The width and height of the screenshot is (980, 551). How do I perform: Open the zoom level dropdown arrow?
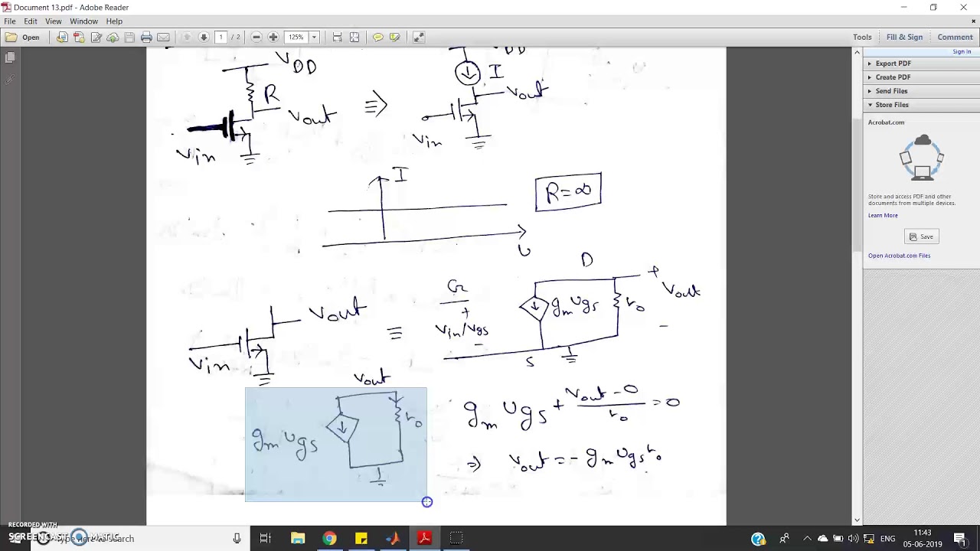click(314, 37)
